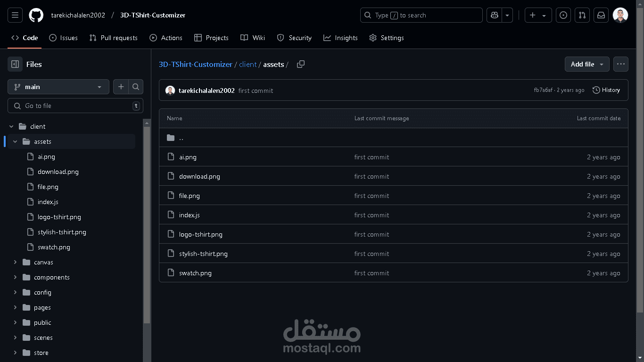Open stylish-tshirt.png in the file tree
Screen dimensions: 644x362
(x=62, y=232)
